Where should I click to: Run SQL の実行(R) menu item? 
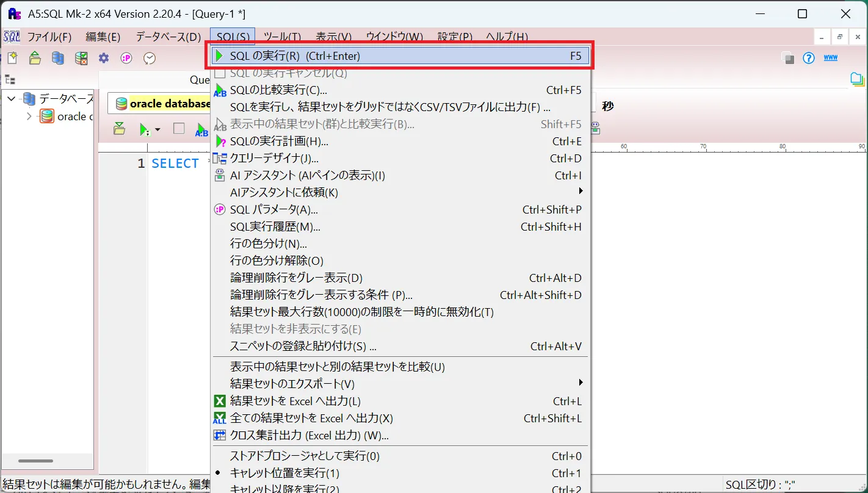coord(400,56)
